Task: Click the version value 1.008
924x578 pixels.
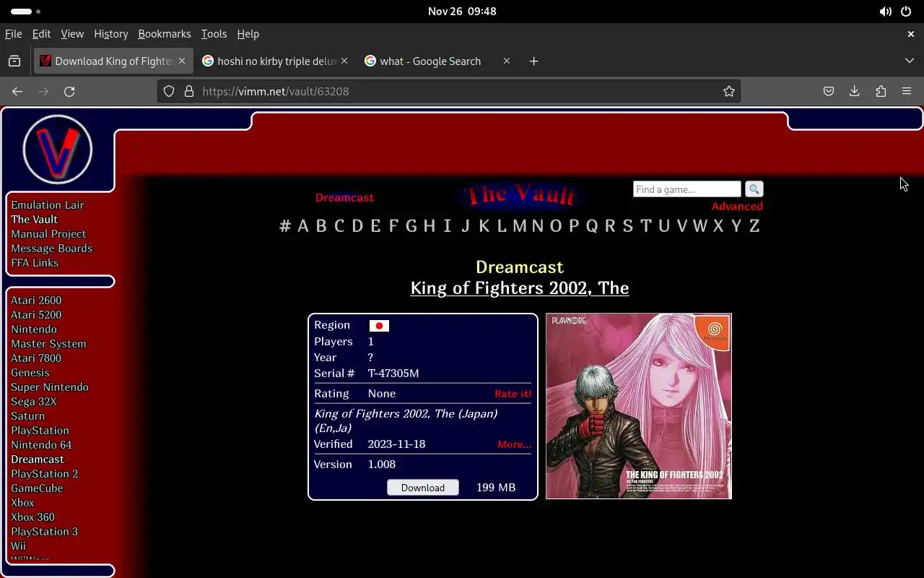Action: pyautogui.click(x=382, y=465)
